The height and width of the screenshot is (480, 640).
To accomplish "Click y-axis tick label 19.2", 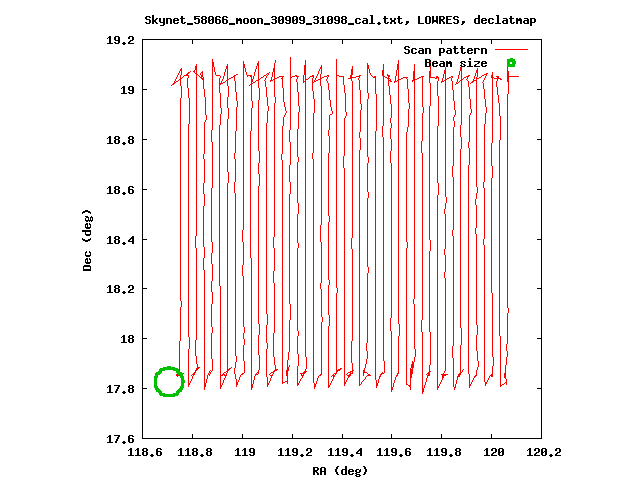I will [120, 40].
